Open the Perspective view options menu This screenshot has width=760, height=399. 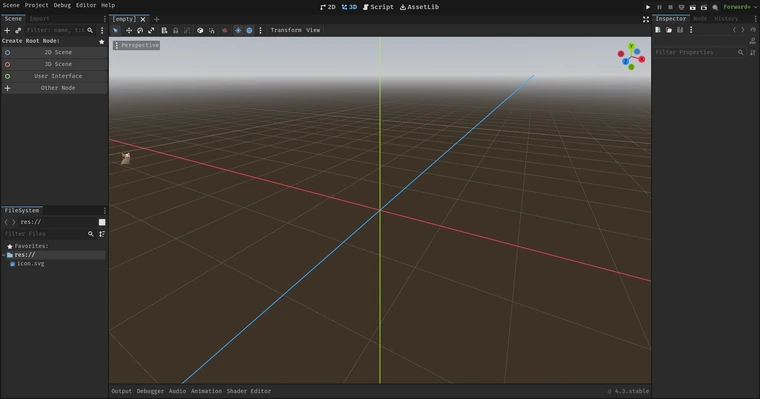point(137,45)
